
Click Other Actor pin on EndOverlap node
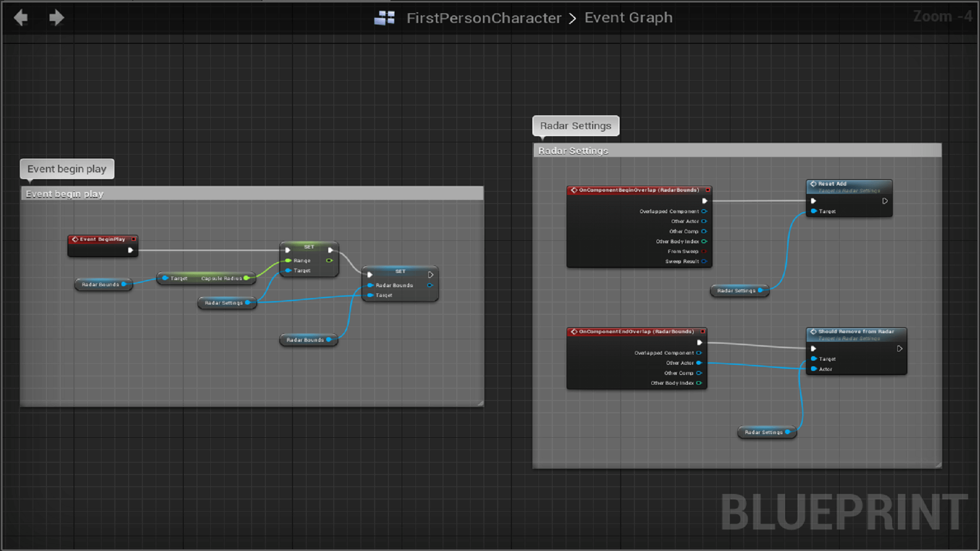[x=699, y=363]
